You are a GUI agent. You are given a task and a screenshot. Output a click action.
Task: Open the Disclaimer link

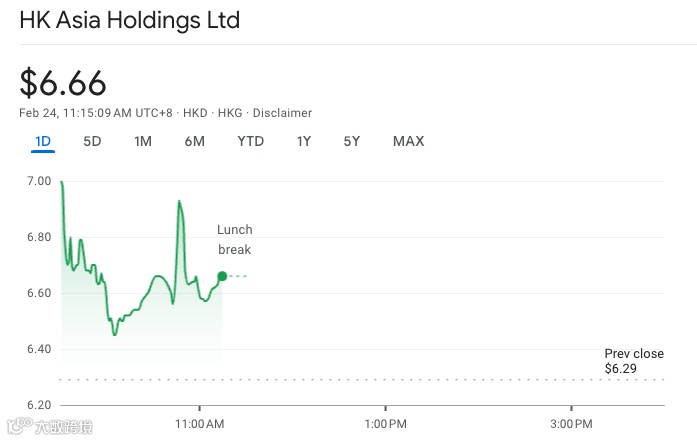tap(282, 113)
